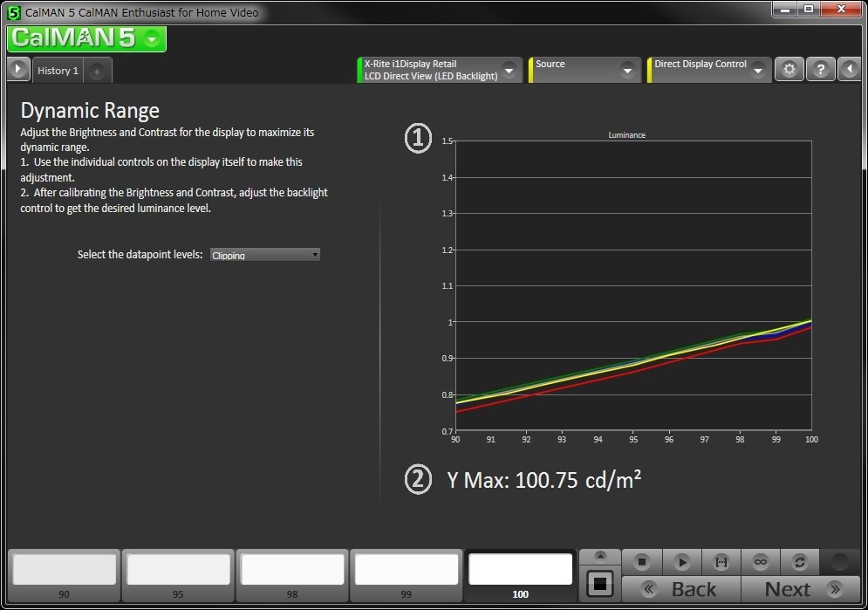
Task: Switch to the History 1 tab
Action: 58,71
